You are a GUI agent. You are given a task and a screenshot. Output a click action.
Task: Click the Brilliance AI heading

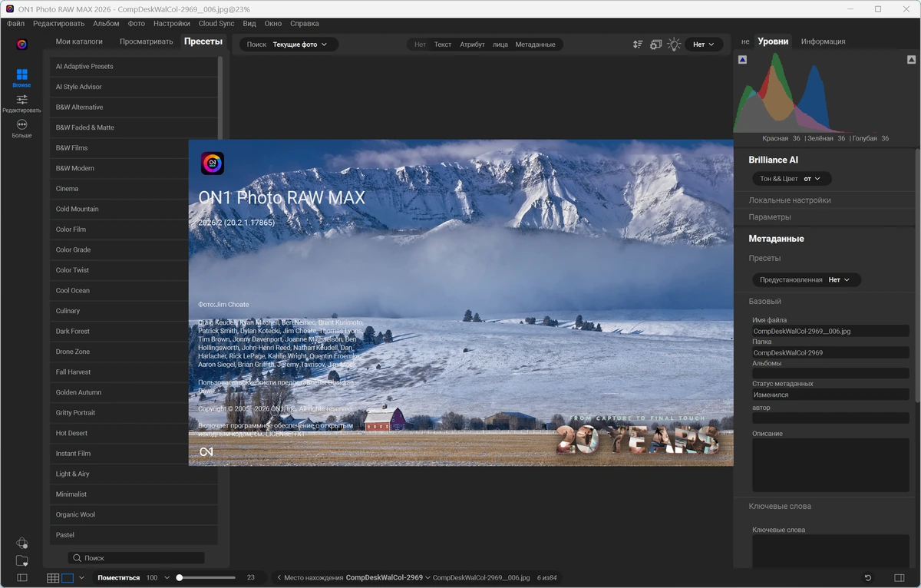click(x=773, y=160)
